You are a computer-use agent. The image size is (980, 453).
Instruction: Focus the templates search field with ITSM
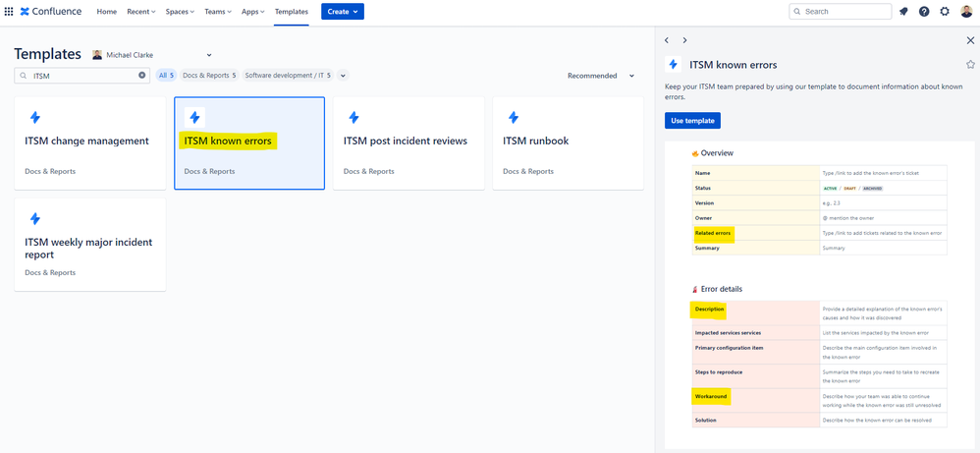click(82, 75)
